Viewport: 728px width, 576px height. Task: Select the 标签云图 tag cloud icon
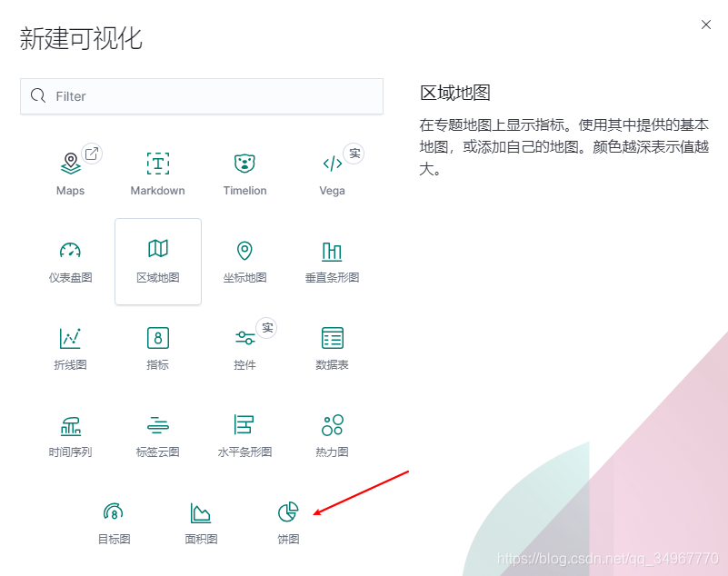pyautogui.click(x=158, y=425)
